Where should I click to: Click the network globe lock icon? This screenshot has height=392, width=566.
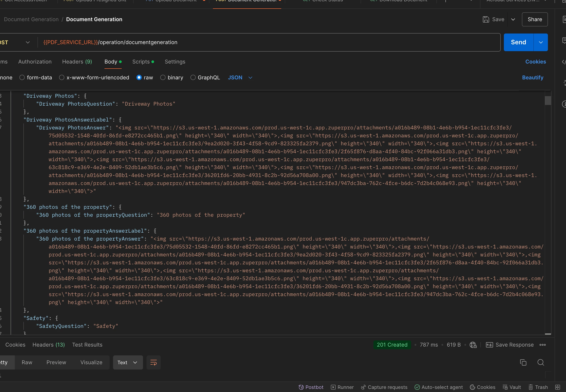tap(473, 345)
